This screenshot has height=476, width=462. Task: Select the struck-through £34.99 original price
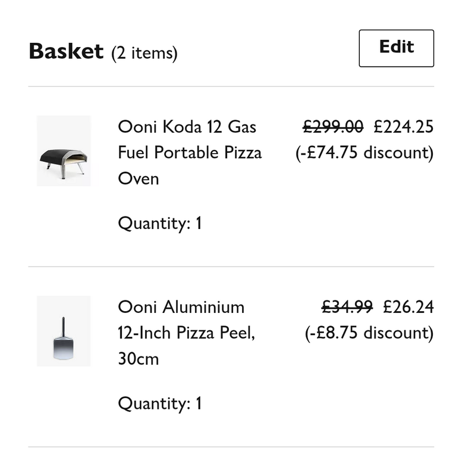pyautogui.click(x=347, y=306)
